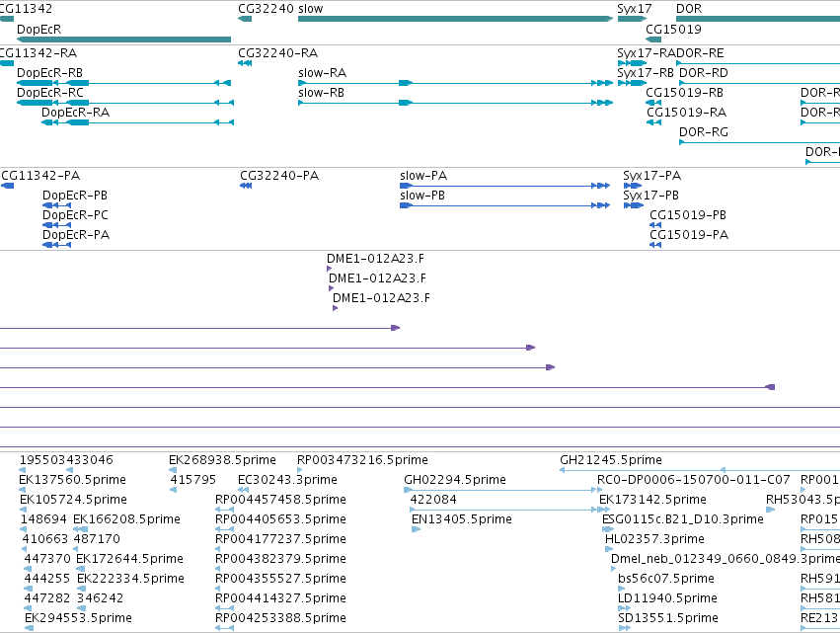
Task: Select EST label 422084
Action: click(x=434, y=500)
